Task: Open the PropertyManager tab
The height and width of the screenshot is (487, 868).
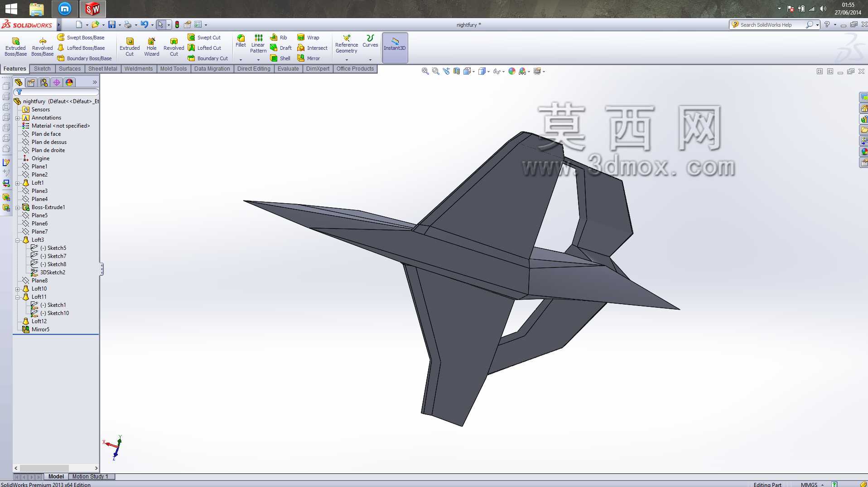Action: click(x=31, y=82)
